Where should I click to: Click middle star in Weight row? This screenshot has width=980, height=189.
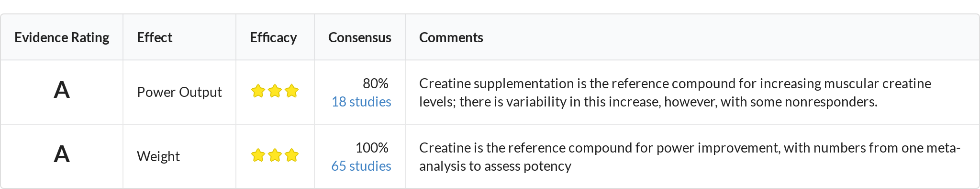pyautogui.click(x=275, y=155)
